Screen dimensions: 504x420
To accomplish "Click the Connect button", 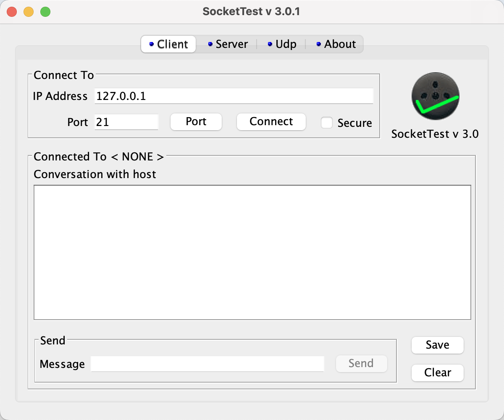I will (271, 122).
